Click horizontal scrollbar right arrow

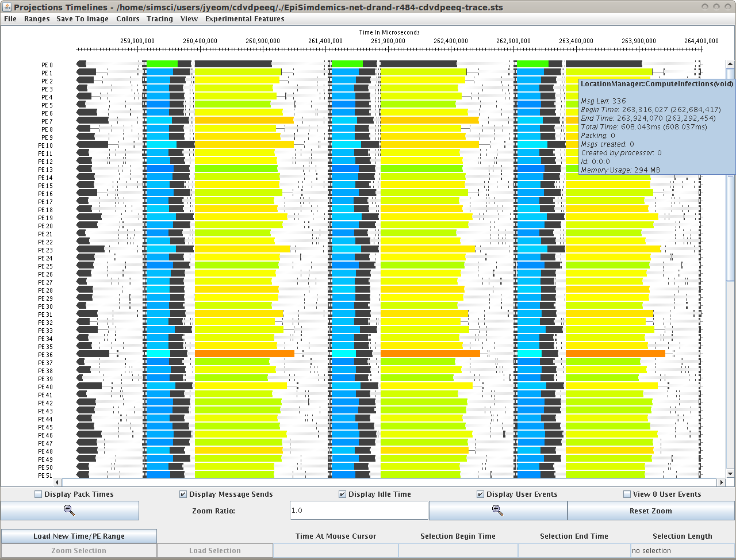click(720, 482)
